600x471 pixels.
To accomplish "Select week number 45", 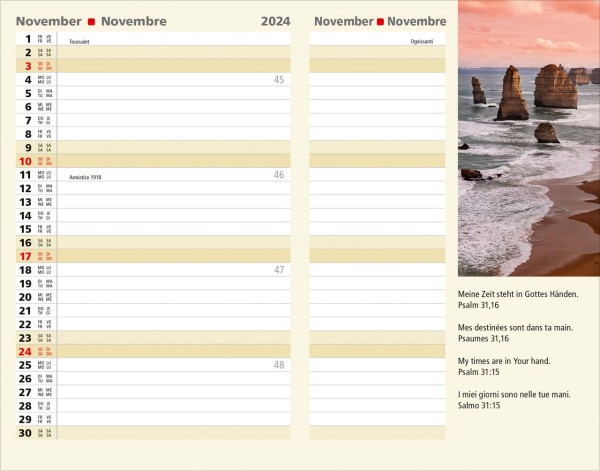I will 278,80.
